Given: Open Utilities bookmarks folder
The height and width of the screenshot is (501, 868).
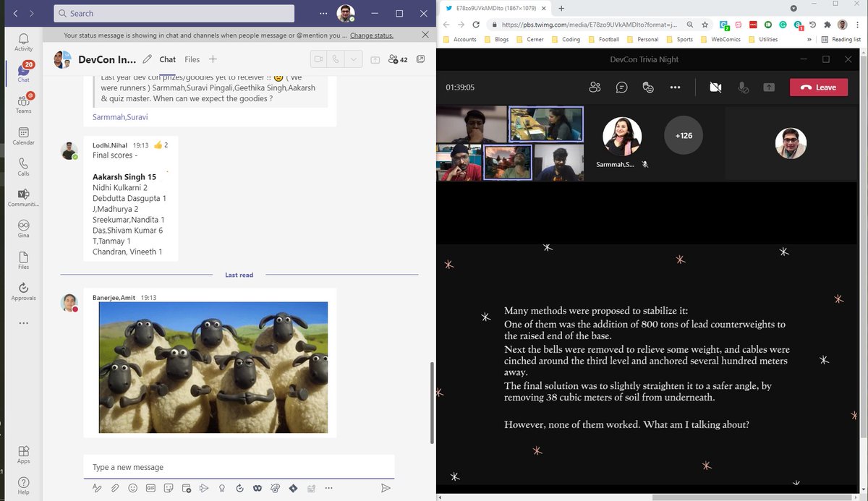Looking at the screenshot, I should (762, 39).
